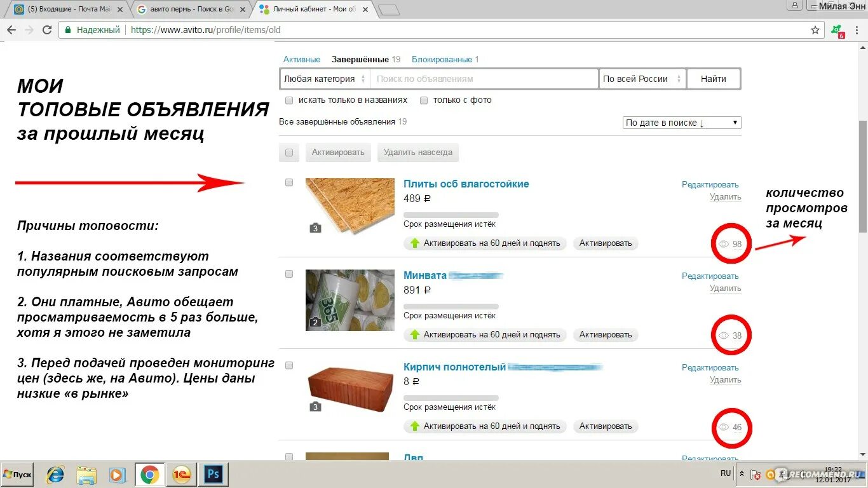Switch to the Активные tab
This screenshot has height=488, width=868.
point(302,59)
